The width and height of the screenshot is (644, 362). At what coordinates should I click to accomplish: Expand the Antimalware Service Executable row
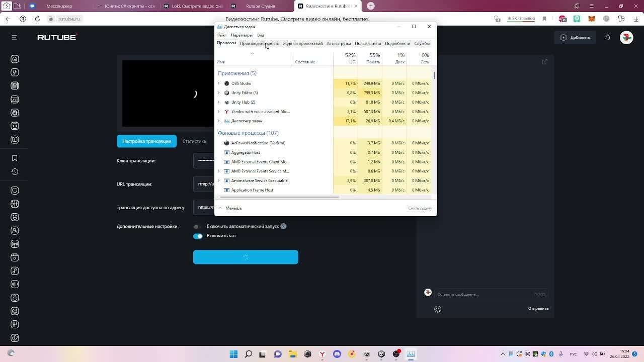coord(218,180)
